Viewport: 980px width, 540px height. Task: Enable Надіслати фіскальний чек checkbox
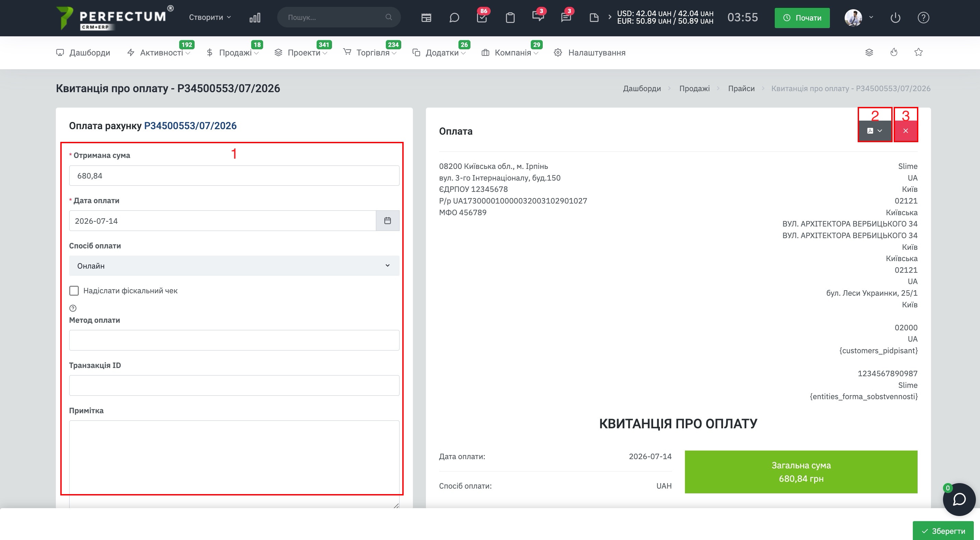click(74, 291)
